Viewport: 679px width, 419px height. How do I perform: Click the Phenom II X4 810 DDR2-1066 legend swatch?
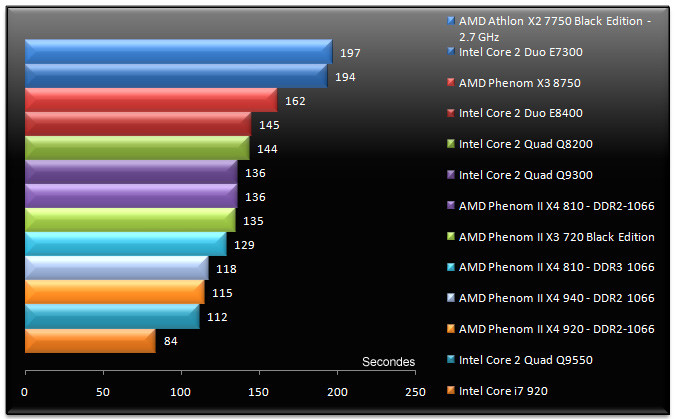(x=451, y=206)
